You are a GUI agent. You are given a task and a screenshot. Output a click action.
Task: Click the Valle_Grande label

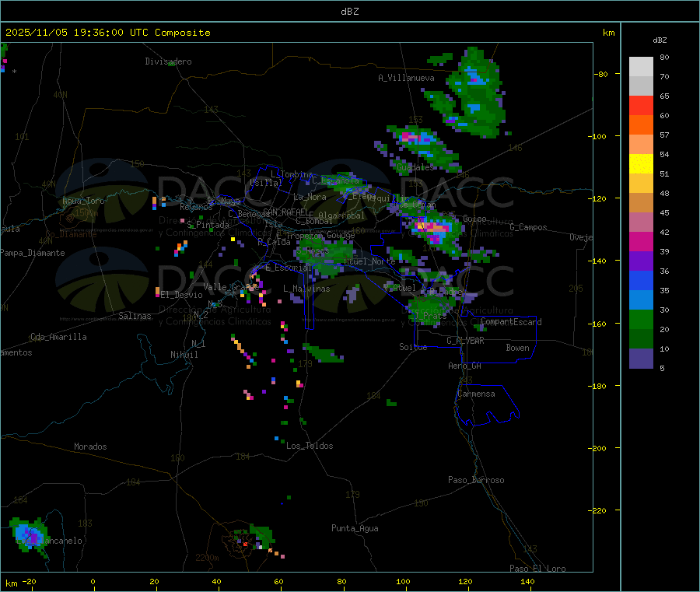point(231,287)
